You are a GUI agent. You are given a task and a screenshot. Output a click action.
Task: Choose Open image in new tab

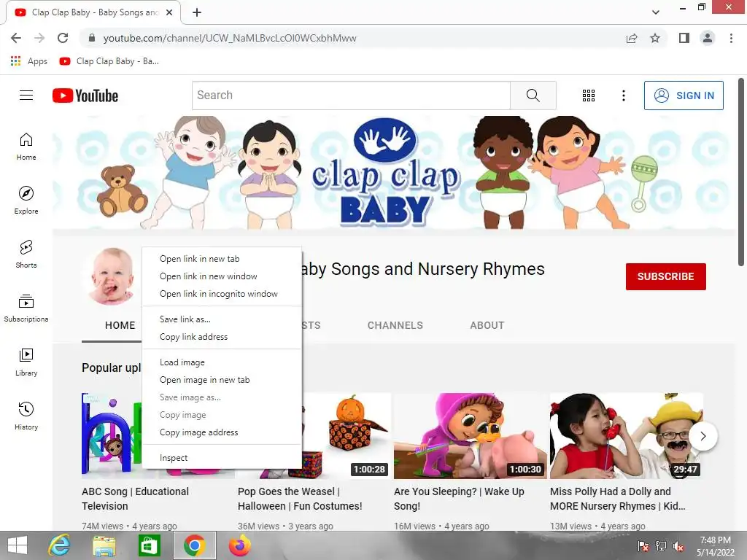pyautogui.click(x=222, y=380)
